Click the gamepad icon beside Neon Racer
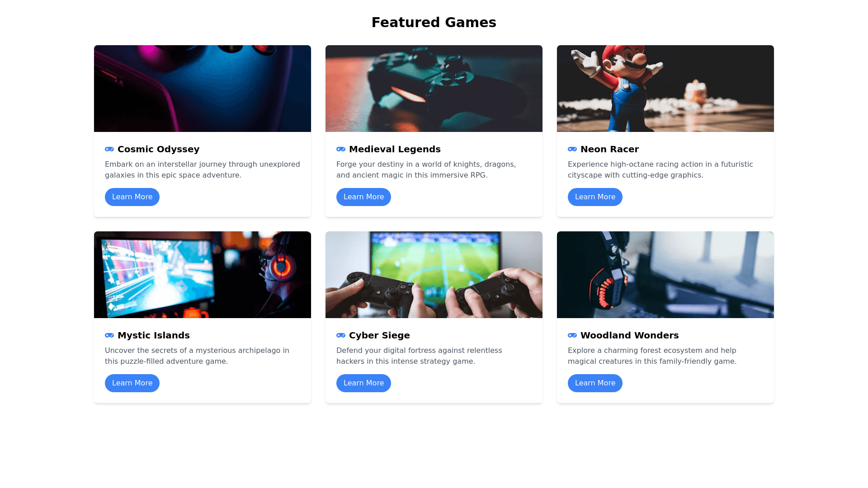The width and height of the screenshot is (868, 488). coord(572,149)
